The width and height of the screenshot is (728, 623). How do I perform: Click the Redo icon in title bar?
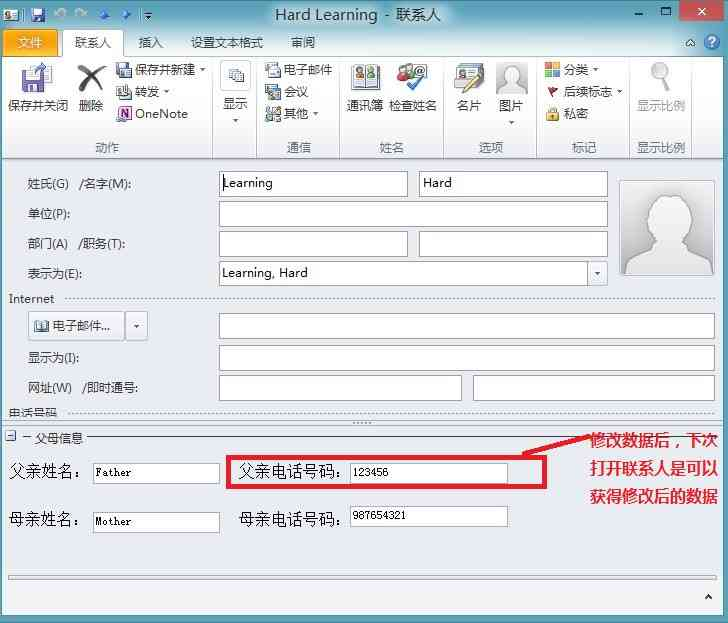(x=82, y=14)
